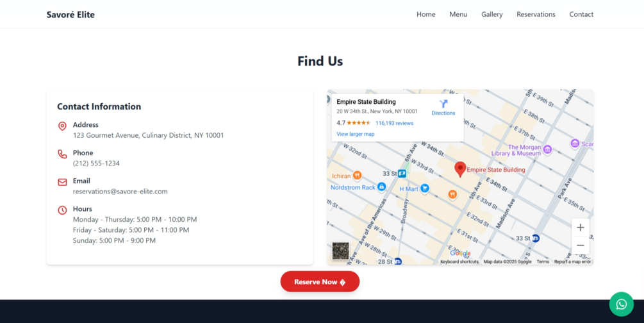Open the map Terms link
This screenshot has height=323, width=644.
(x=543, y=261)
